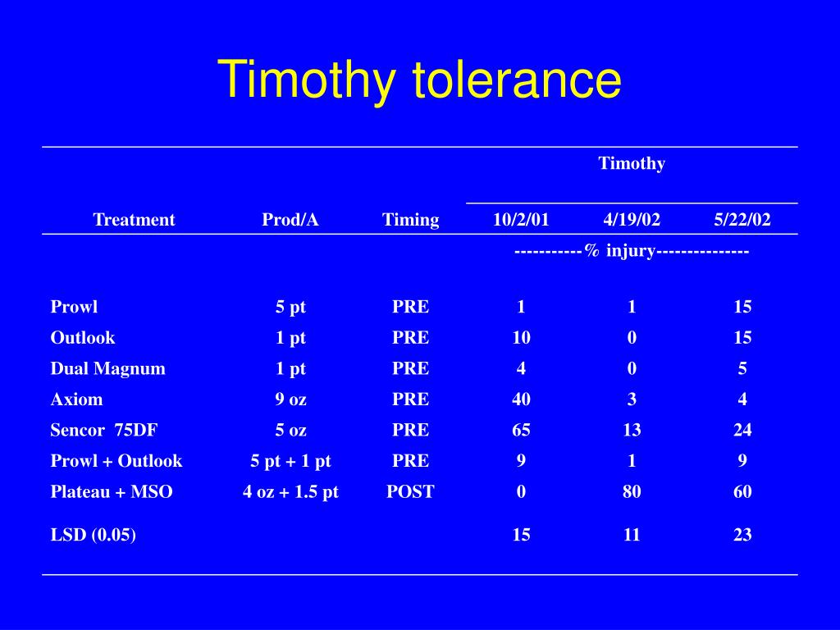Click the '24' injury value for Sencor
Image resolution: width=840 pixels, height=630 pixels.
point(742,430)
